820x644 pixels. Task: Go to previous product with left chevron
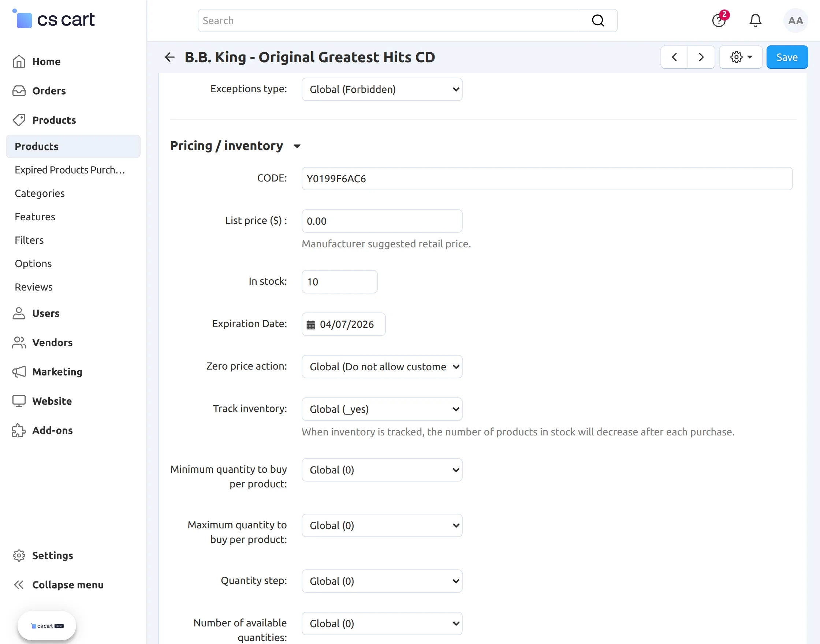674,57
